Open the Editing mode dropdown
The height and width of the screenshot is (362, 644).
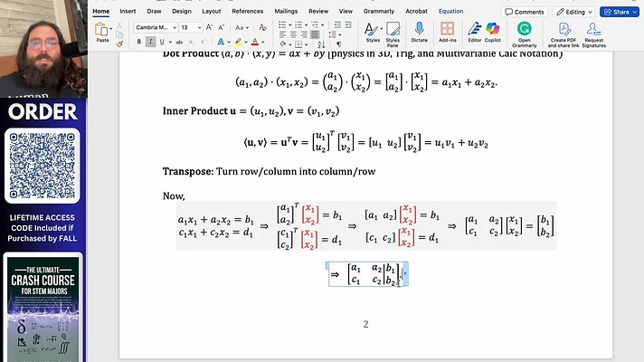[574, 12]
